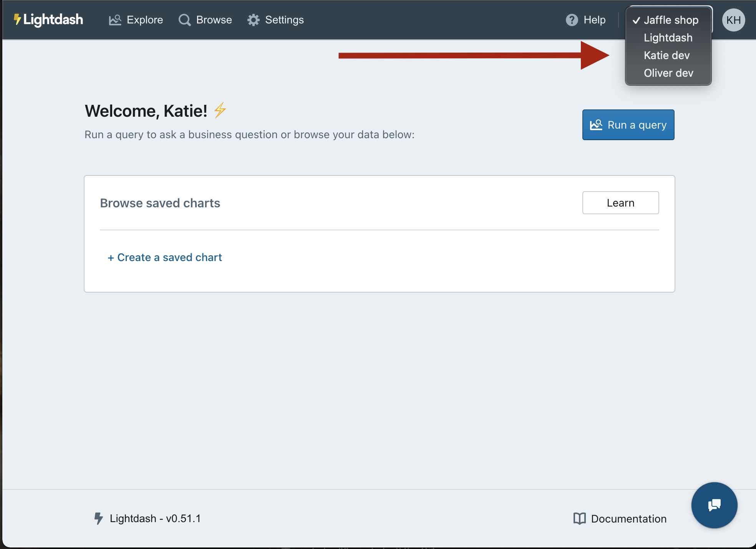Switch to the Oliver dev project
Screen dimensions: 756x549
(668, 73)
